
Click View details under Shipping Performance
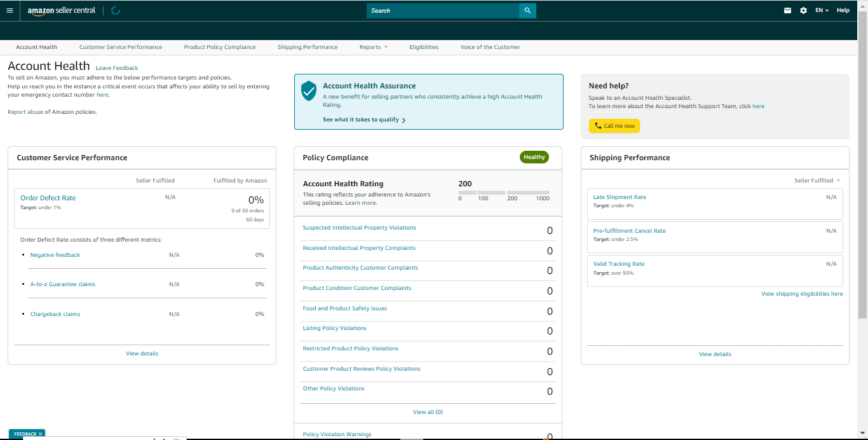pos(715,354)
